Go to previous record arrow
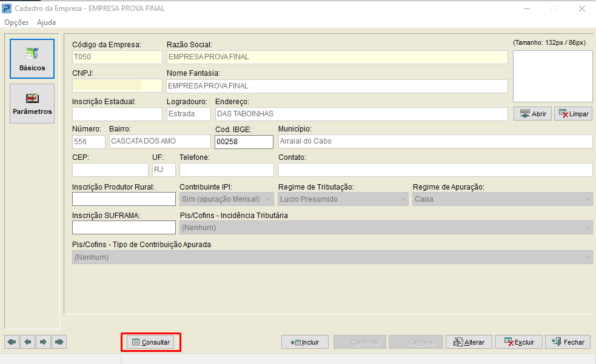This screenshot has width=596, height=364. click(27, 342)
